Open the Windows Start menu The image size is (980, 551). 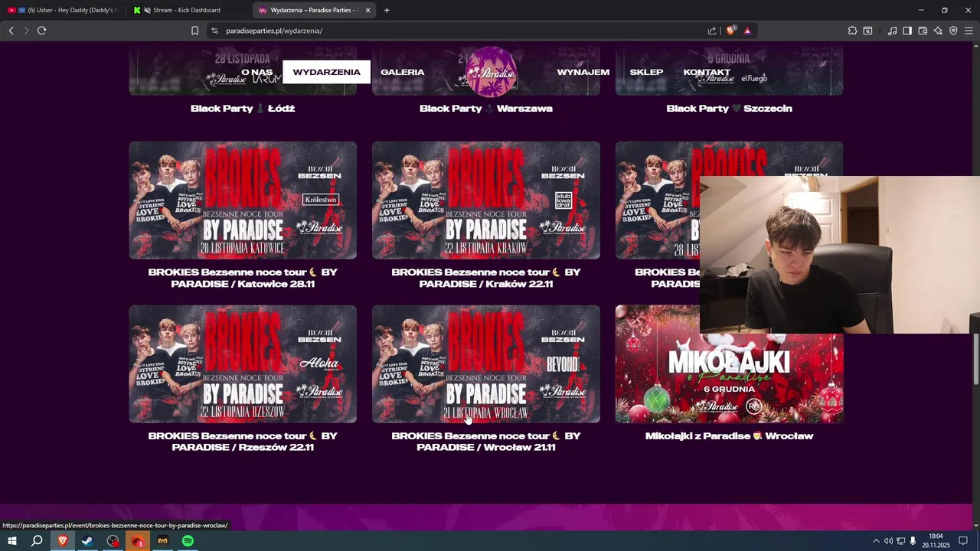12,541
